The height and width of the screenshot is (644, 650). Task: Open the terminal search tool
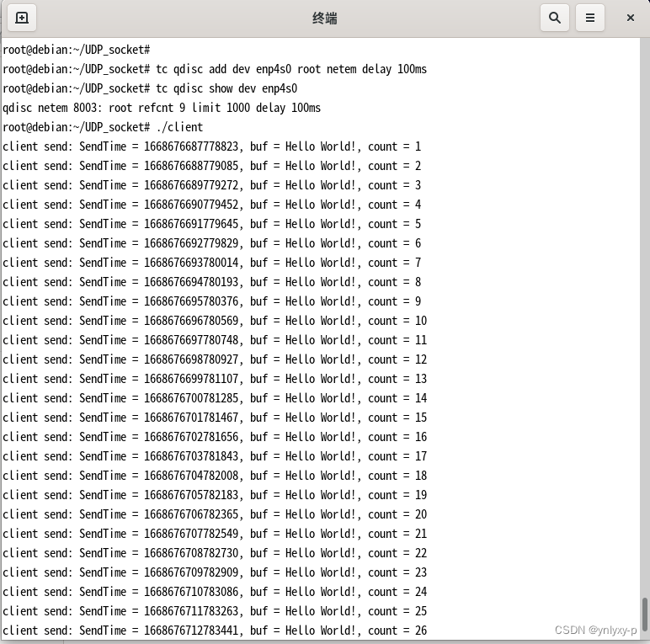(x=555, y=18)
